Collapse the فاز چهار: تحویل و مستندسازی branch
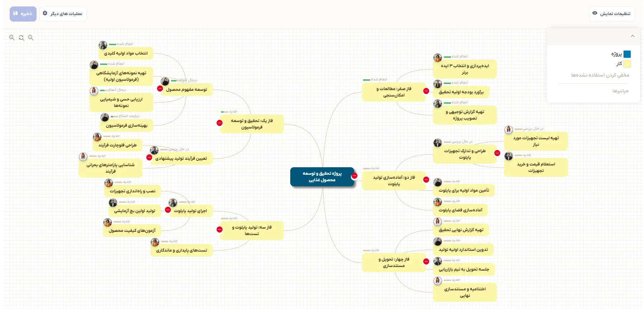644x309 pixels. [426, 262]
